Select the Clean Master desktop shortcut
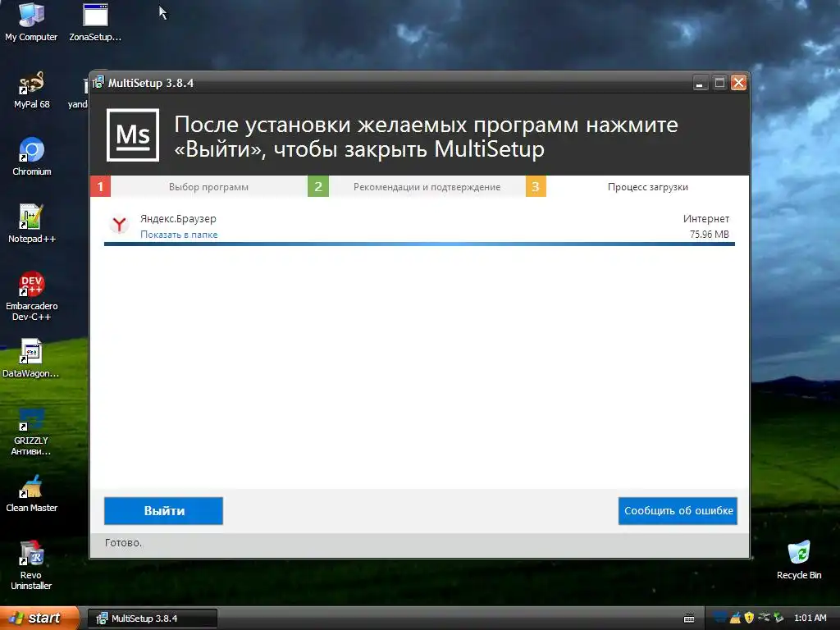 pyautogui.click(x=31, y=493)
